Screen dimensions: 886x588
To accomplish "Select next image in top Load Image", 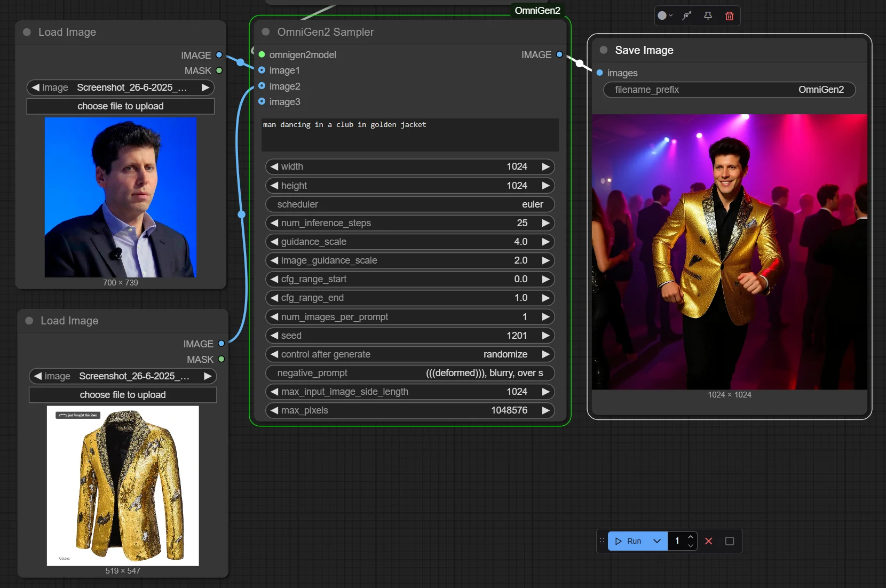I will pos(205,88).
